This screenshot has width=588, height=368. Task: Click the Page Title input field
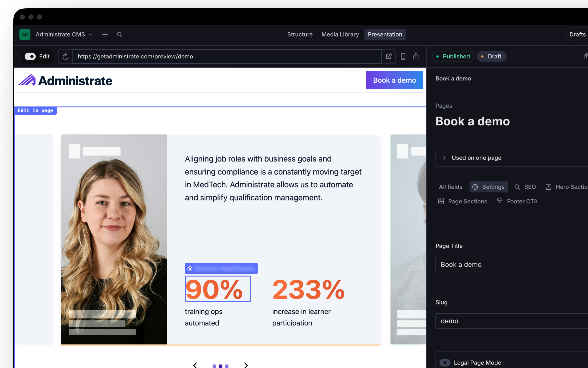tap(512, 264)
